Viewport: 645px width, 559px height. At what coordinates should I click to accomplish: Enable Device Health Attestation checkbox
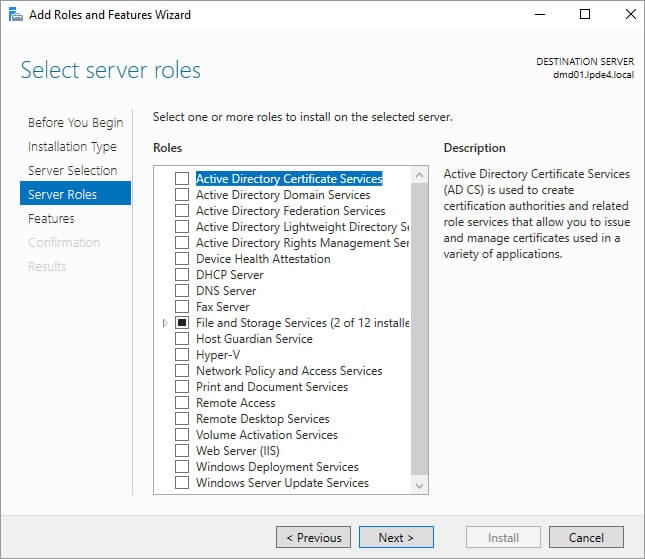[182, 259]
